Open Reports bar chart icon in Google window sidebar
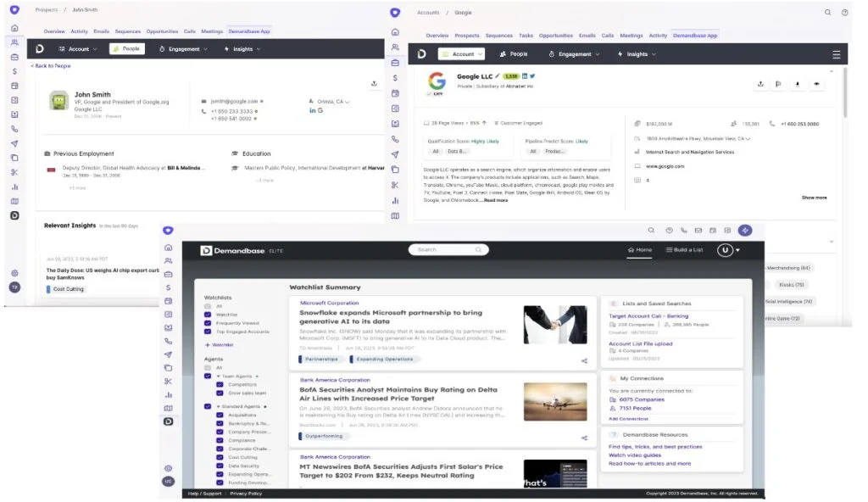This screenshot has width=868, height=502. pos(395,201)
